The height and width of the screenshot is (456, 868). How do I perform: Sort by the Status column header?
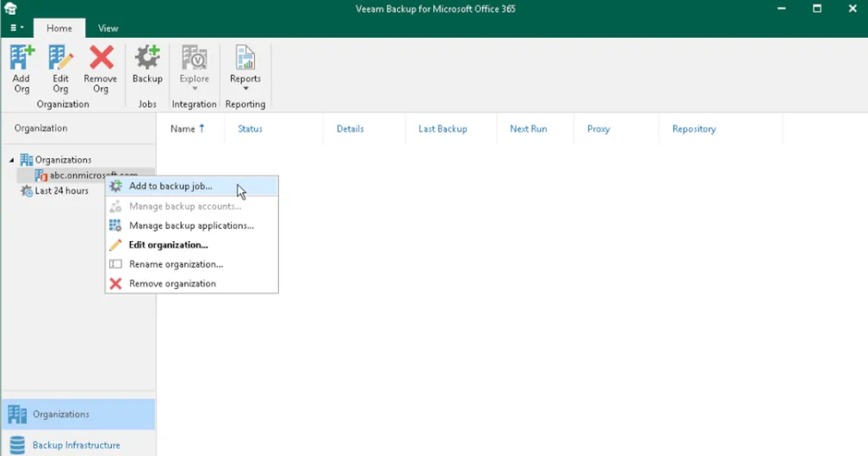[x=274, y=129]
